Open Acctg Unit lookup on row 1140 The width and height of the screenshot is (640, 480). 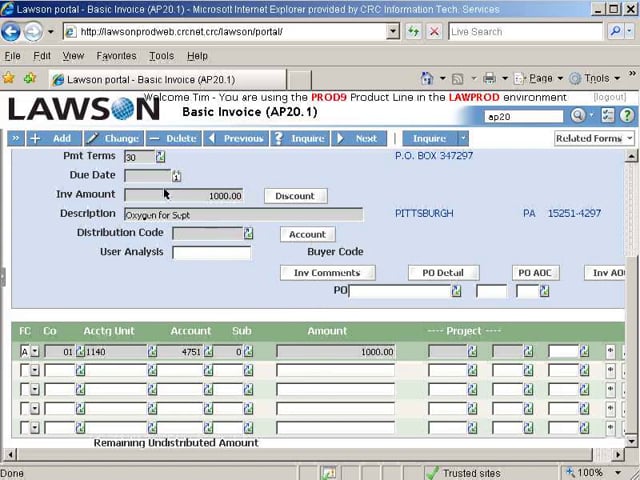[x=152, y=351]
